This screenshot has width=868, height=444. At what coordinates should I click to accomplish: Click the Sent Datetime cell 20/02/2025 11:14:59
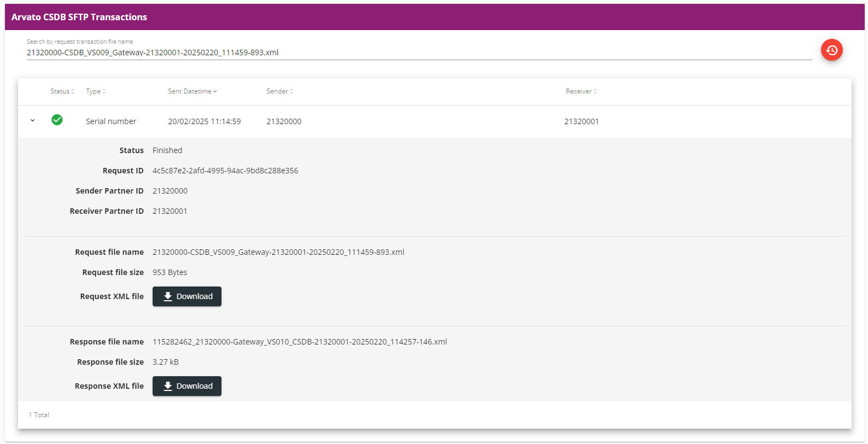click(205, 121)
